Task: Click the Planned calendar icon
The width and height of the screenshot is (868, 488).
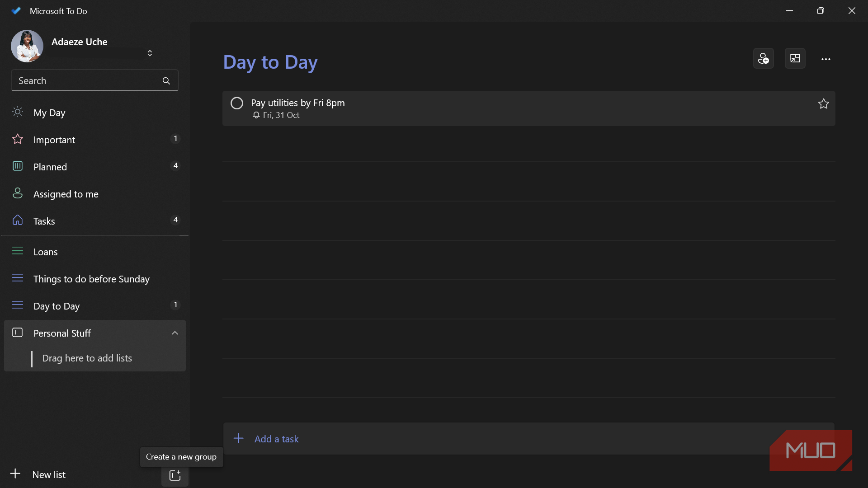Action: click(x=18, y=166)
